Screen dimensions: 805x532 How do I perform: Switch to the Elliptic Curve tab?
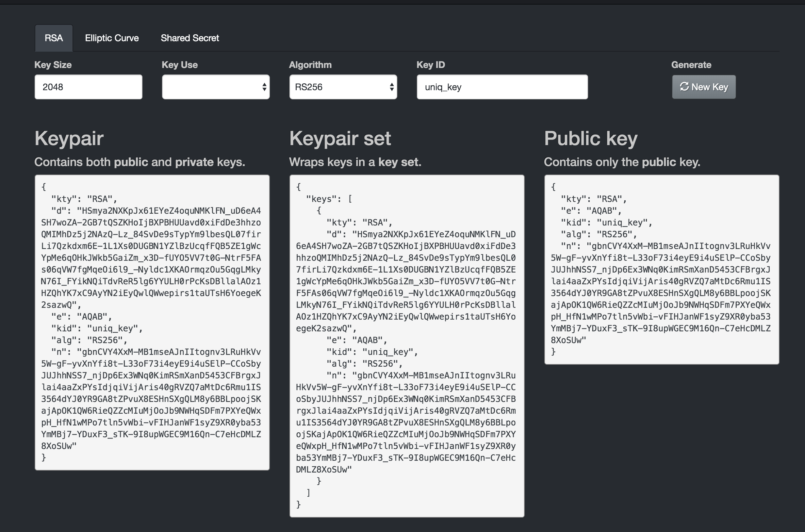pyautogui.click(x=112, y=38)
